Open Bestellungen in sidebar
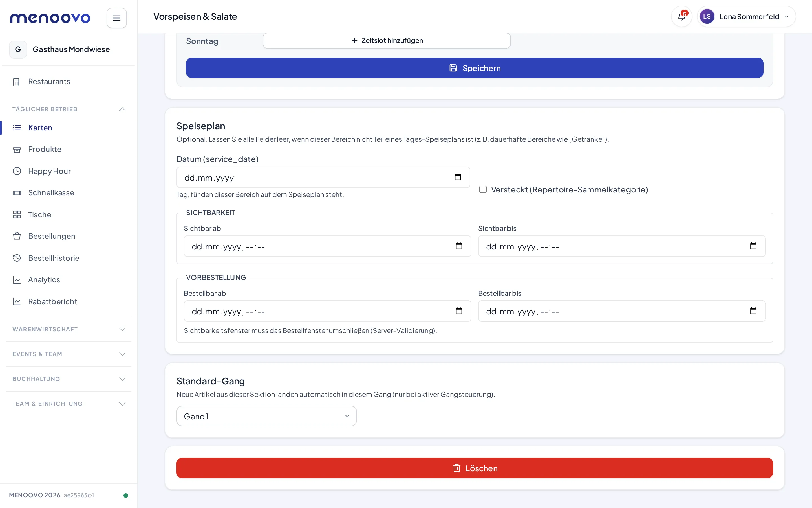The image size is (812, 508). pos(69,236)
